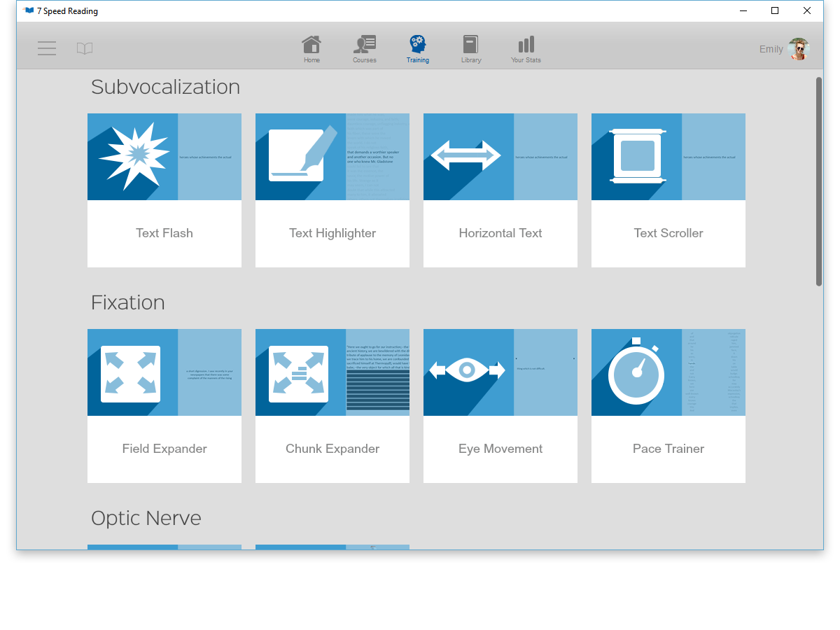Click the Text Highlighter marker icon
840x630 pixels.
302,154
